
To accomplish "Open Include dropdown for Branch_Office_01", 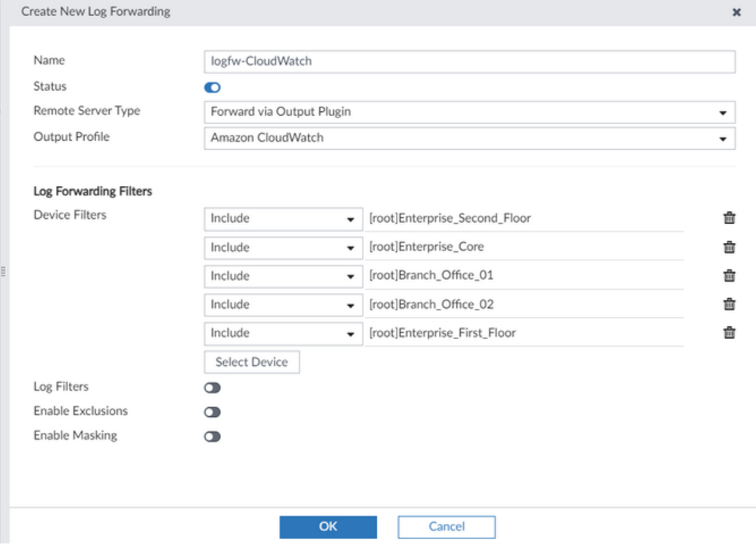I will click(282, 276).
